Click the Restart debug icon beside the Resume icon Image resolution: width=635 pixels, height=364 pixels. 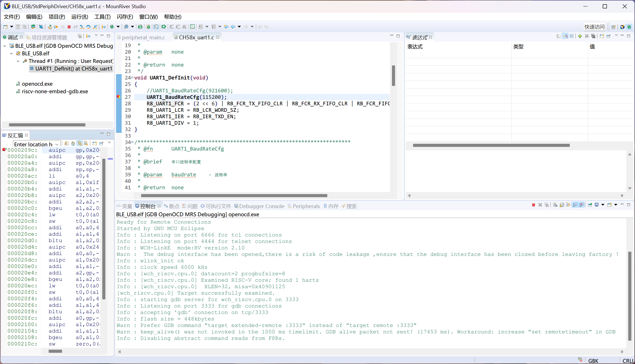[x=50, y=27]
